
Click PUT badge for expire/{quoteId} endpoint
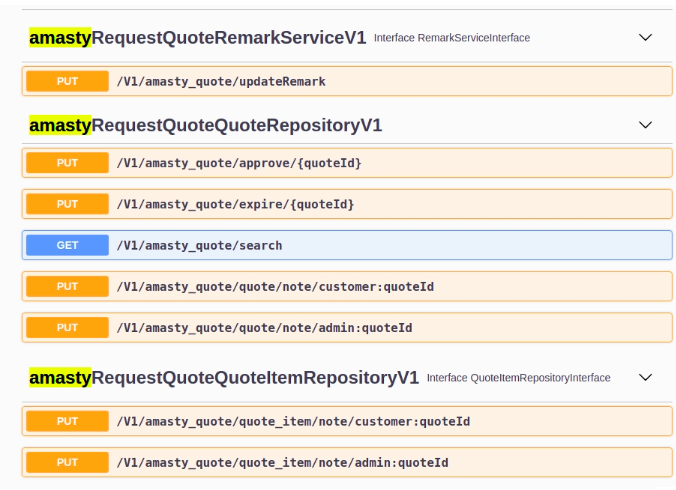click(67, 204)
